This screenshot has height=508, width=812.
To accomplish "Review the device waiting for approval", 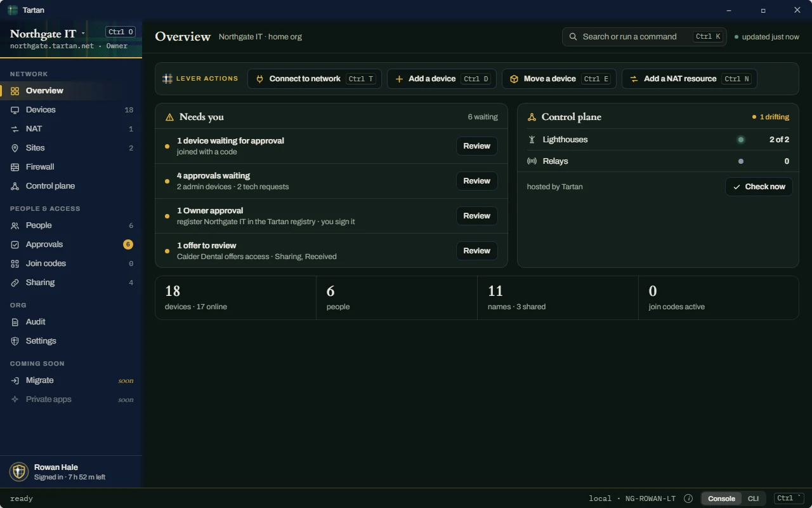I will click(x=476, y=146).
